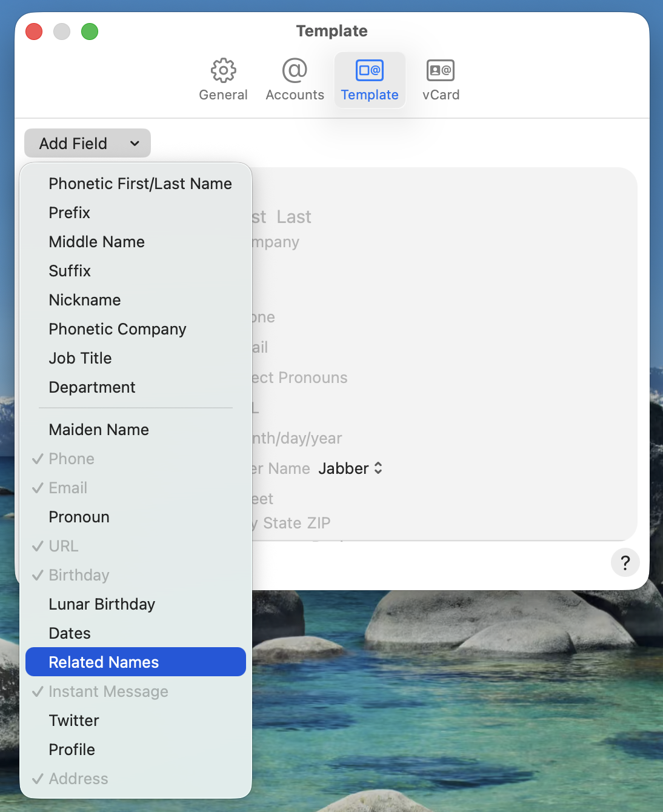Image resolution: width=663 pixels, height=812 pixels.
Task: Toggle the checked Birthday field
Action: (79, 575)
